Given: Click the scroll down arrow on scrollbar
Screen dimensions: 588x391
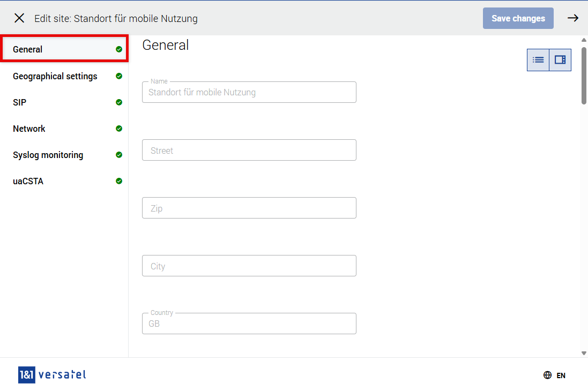Looking at the screenshot, I should (x=584, y=353).
